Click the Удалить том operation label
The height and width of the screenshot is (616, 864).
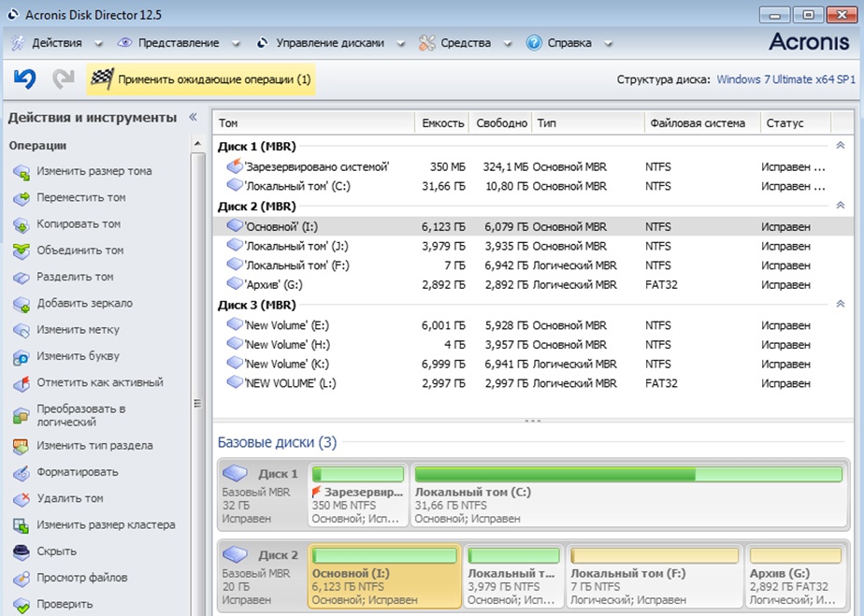click(x=70, y=498)
